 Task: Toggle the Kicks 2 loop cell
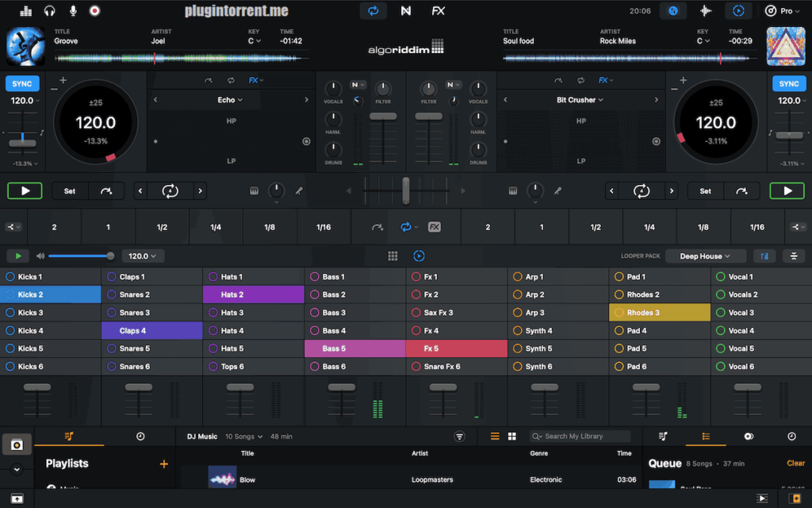click(x=51, y=294)
